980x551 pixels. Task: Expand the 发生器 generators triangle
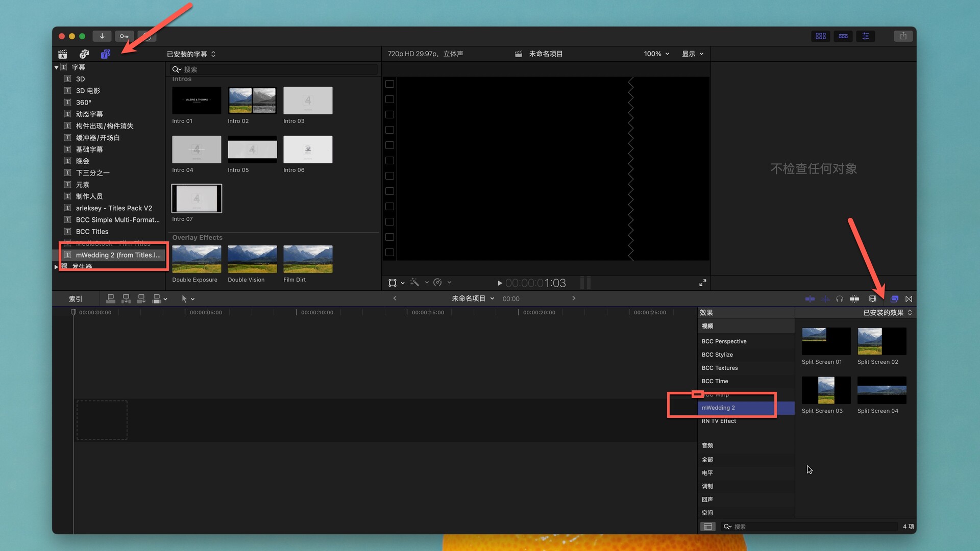tap(56, 267)
